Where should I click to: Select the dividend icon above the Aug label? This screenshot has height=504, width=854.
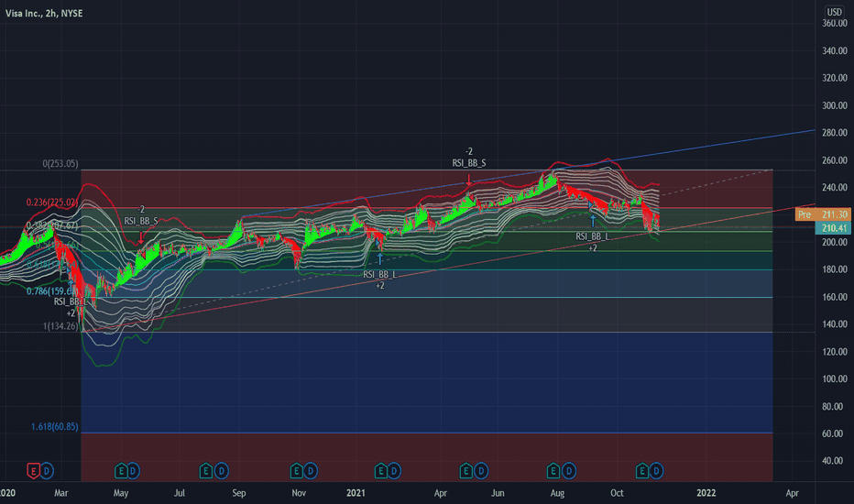pyautogui.click(x=569, y=471)
